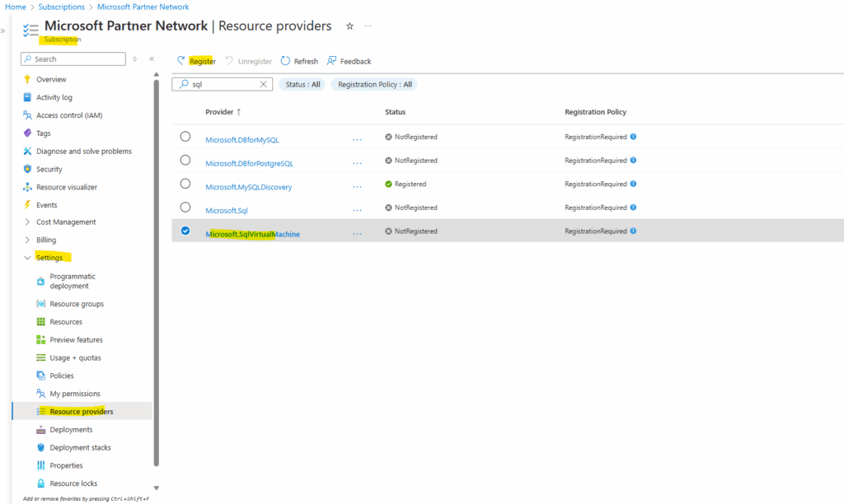Open Events in the sidebar
Screen dimensions: 844x504
point(46,205)
